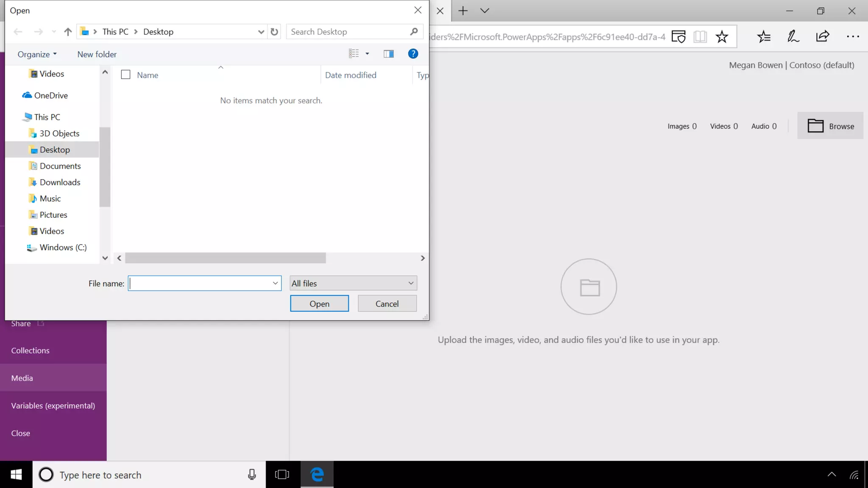
Task: Open Edge share icon
Action: [822, 37]
